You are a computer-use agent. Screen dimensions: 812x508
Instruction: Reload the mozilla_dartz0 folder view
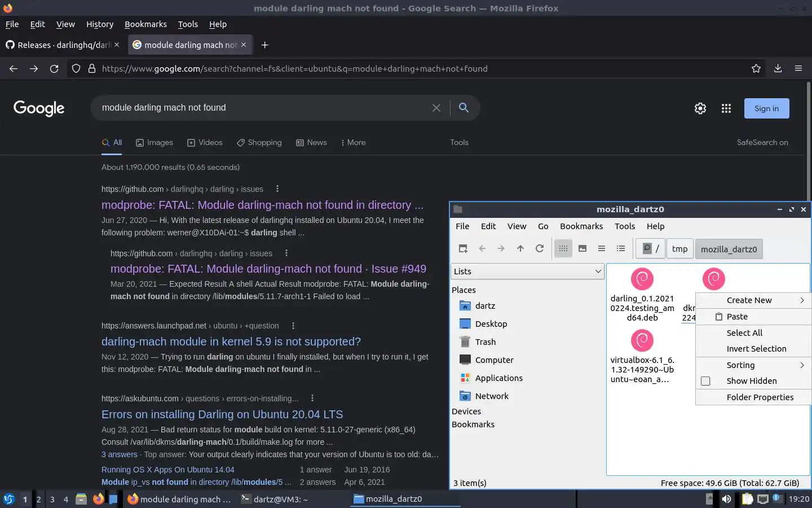pos(540,248)
